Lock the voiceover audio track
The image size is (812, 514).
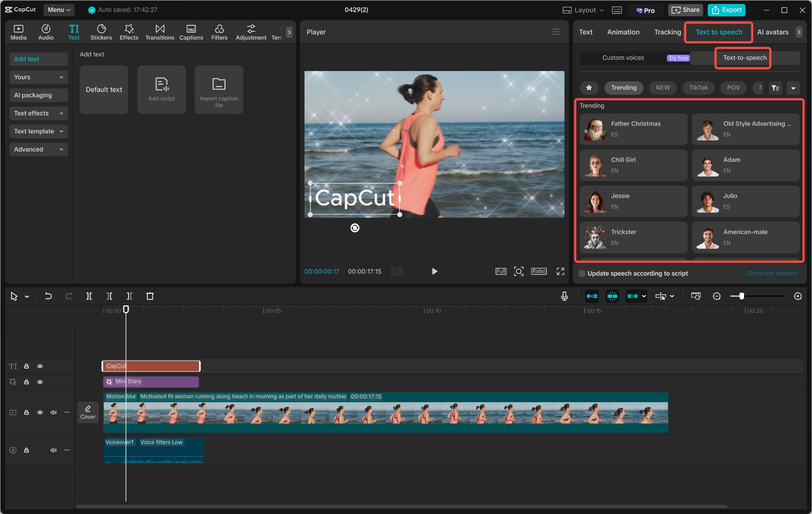[27, 450]
